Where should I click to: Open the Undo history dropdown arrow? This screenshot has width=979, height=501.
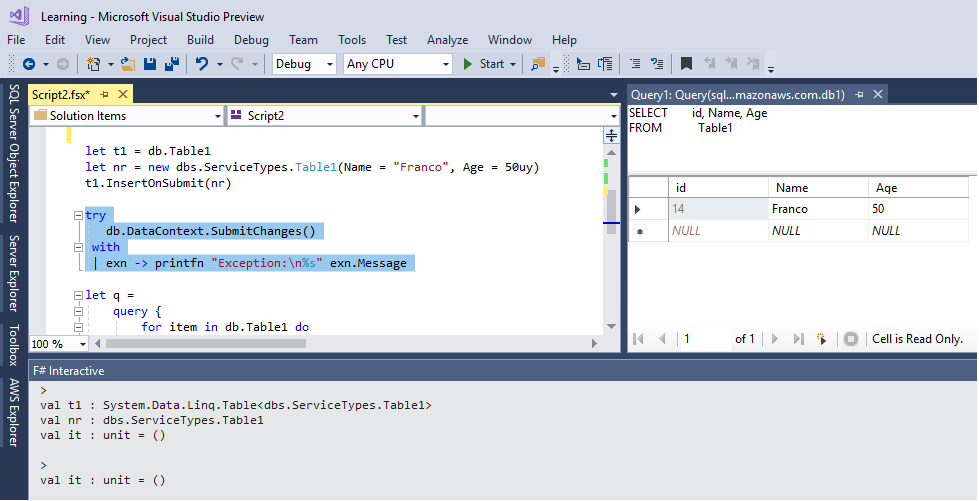pos(219,64)
